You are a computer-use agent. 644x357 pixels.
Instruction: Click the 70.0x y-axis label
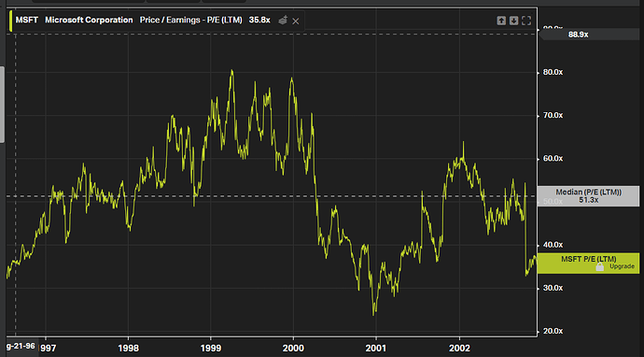[553, 116]
